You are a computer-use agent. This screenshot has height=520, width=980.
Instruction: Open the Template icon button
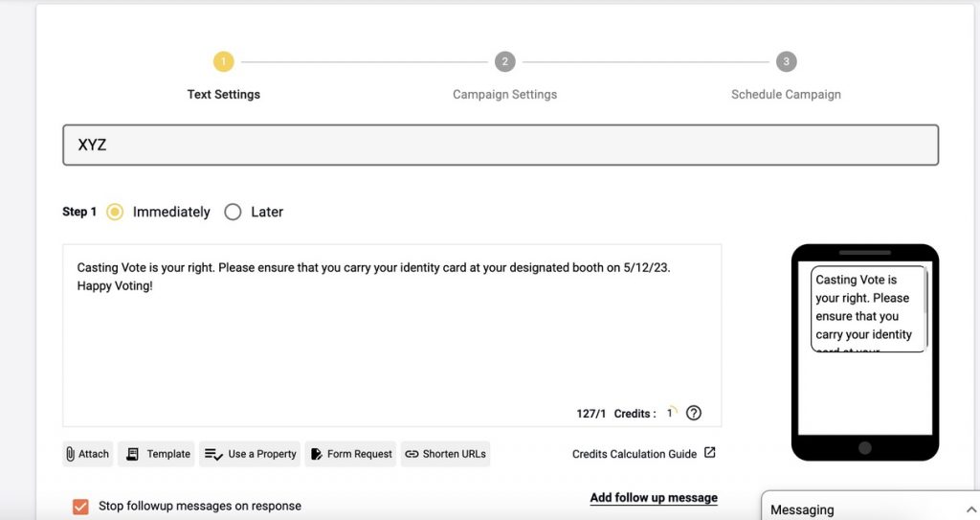(133, 454)
